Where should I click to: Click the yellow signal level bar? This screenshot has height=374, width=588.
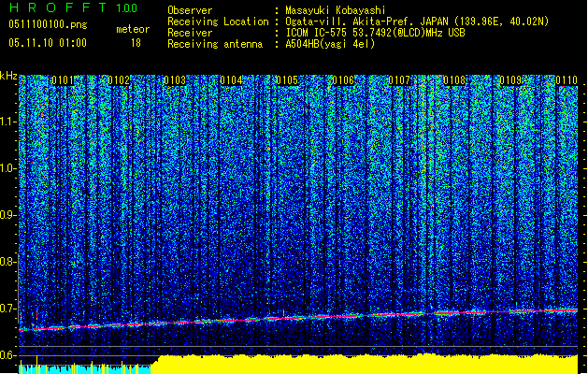tap(365, 365)
